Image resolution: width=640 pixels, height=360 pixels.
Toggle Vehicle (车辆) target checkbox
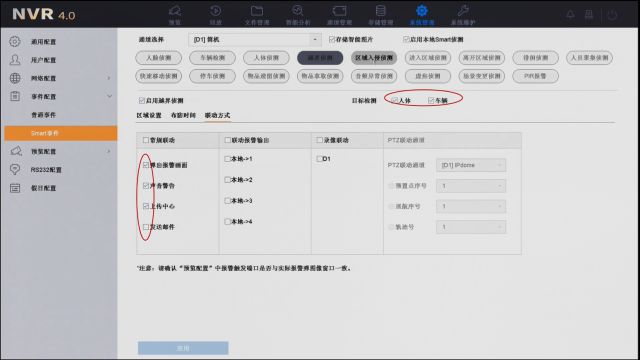[431, 100]
